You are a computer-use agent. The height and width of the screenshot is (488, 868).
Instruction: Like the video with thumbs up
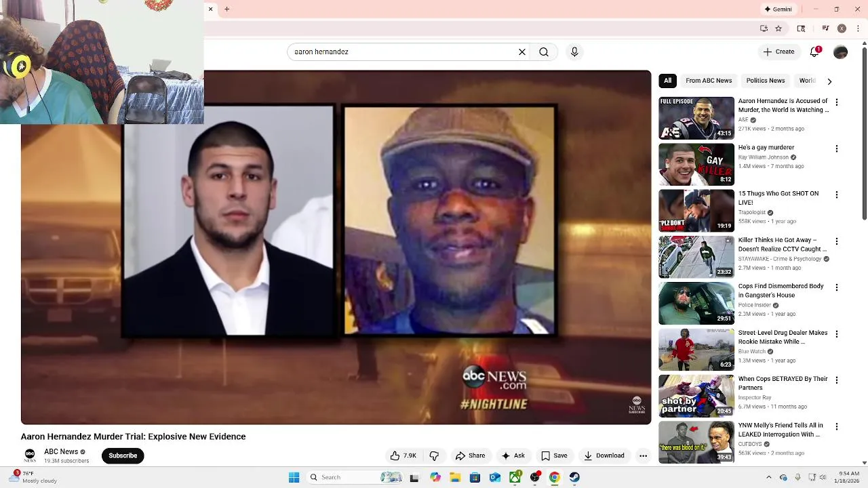pos(403,455)
